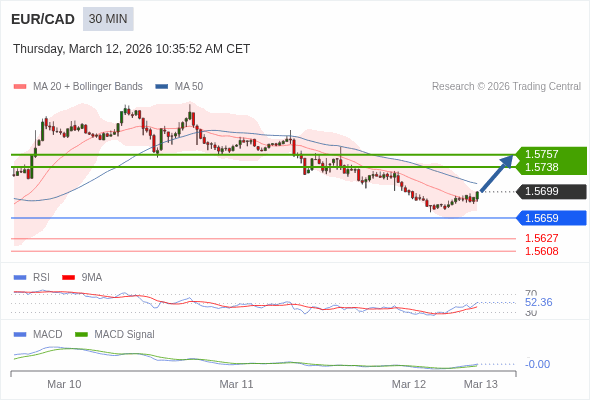Click the Mar 12 time axis label

point(409,384)
